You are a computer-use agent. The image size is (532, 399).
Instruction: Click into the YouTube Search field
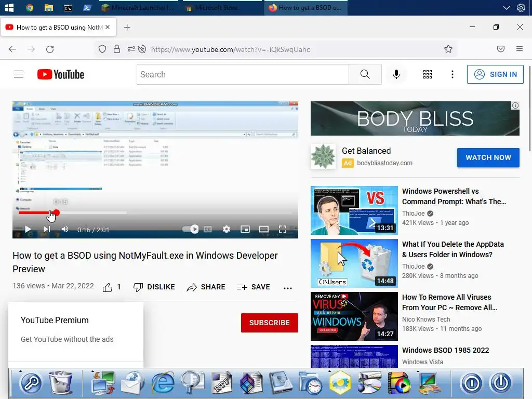pyautogui.click(x=243, y=74)
